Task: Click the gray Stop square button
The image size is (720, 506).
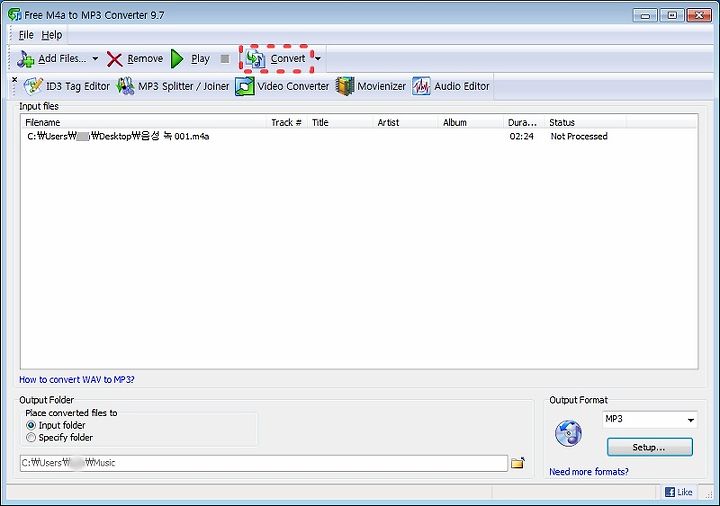Action: pos(225,59)
